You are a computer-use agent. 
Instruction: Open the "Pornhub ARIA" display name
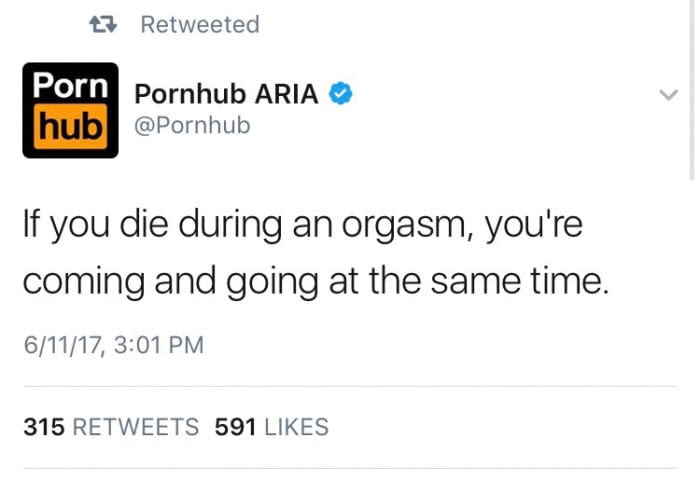[226, 94]
